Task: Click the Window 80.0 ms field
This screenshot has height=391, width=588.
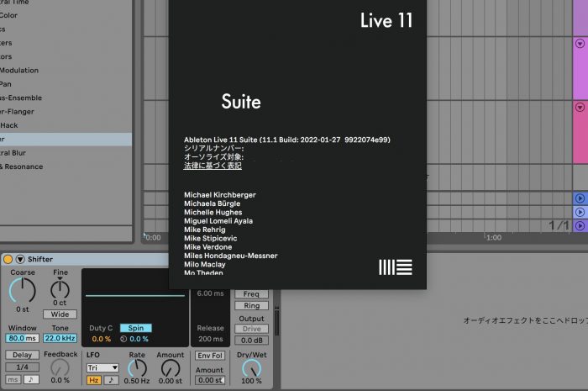Action: [23, 338]
